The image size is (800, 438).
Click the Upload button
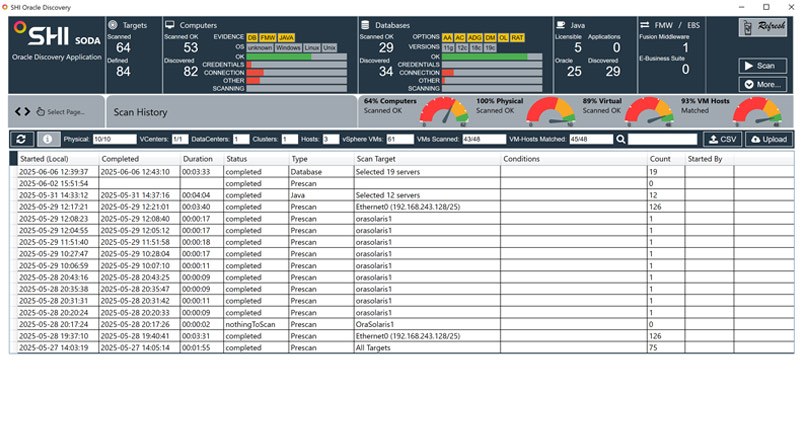click(769, 139)
